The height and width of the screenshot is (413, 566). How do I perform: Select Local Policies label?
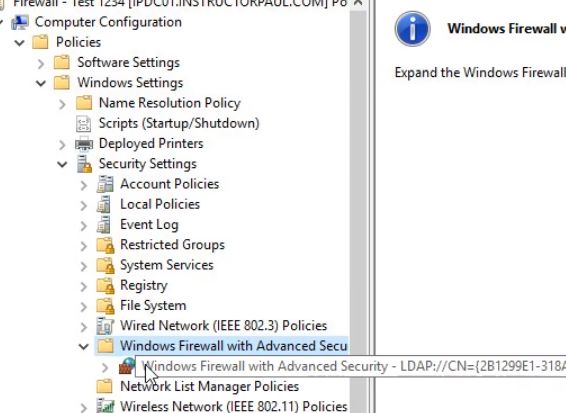(160, 204)
